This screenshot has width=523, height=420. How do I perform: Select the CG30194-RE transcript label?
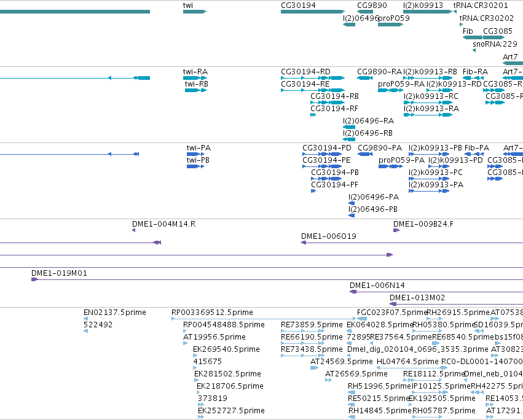(x=305, y=84)
